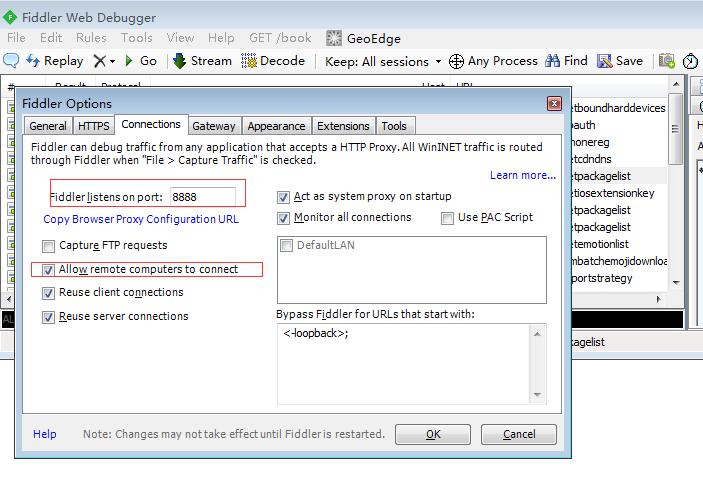Click session list horizontal scroll right arrow
This screenshot has height=481, width=703.
coord(659,299)
